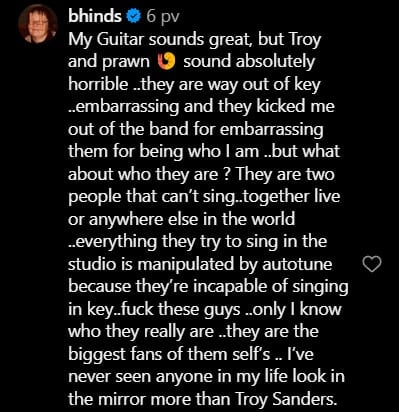Click the word autotune in the comment

click(x=297, y=264)
